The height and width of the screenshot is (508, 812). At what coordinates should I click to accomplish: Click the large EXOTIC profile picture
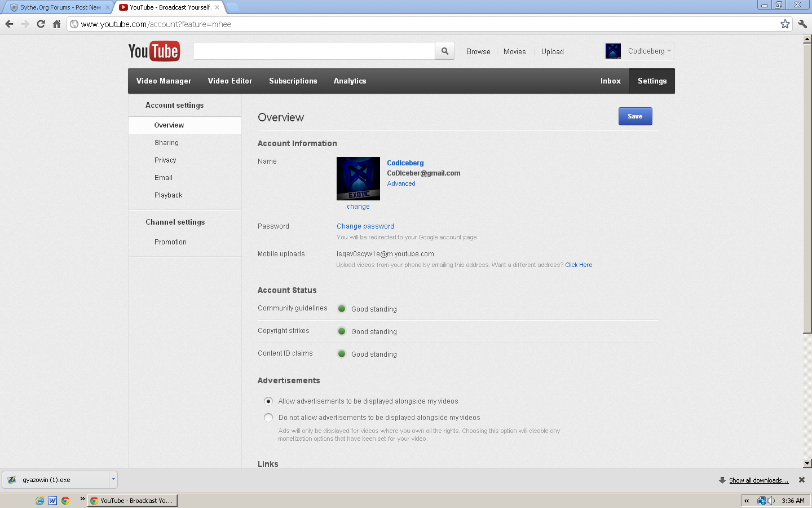[x=358, y=178]
